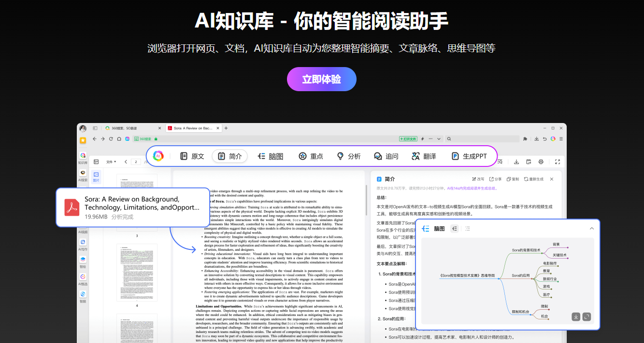Select the 脑图 mind map tool

[x=270, y=156]
